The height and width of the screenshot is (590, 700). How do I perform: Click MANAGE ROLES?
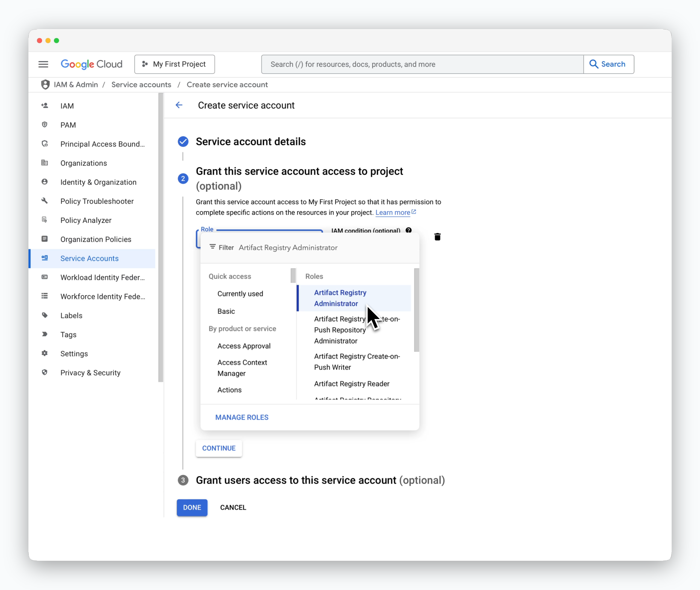coord(242,417)
